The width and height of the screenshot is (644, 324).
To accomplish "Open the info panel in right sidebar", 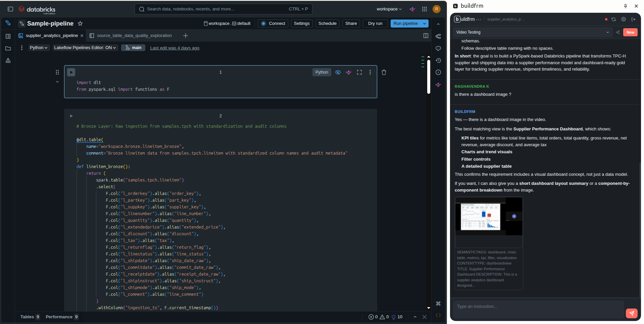I will (438, 72).
